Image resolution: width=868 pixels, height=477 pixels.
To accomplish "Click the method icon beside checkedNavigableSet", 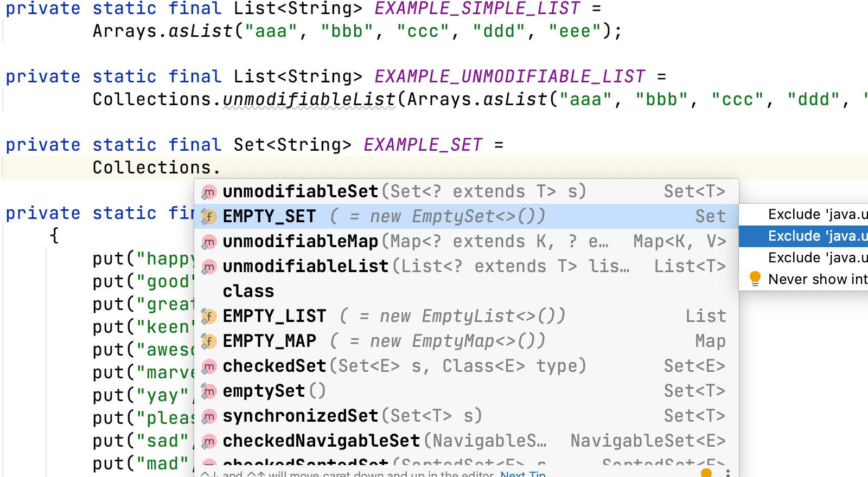I will [209, 441].
